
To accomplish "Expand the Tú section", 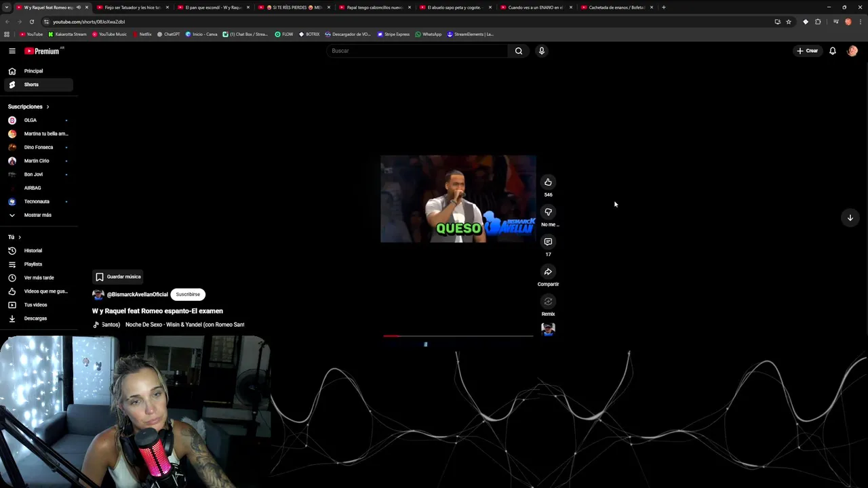I will (x=14, y=237).
